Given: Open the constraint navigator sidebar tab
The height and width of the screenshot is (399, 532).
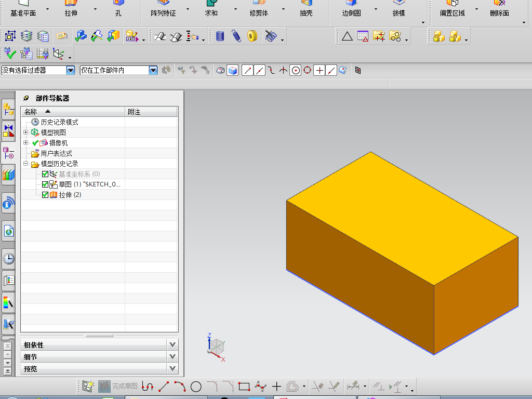Looking at the screenshot, I should 8,131.
